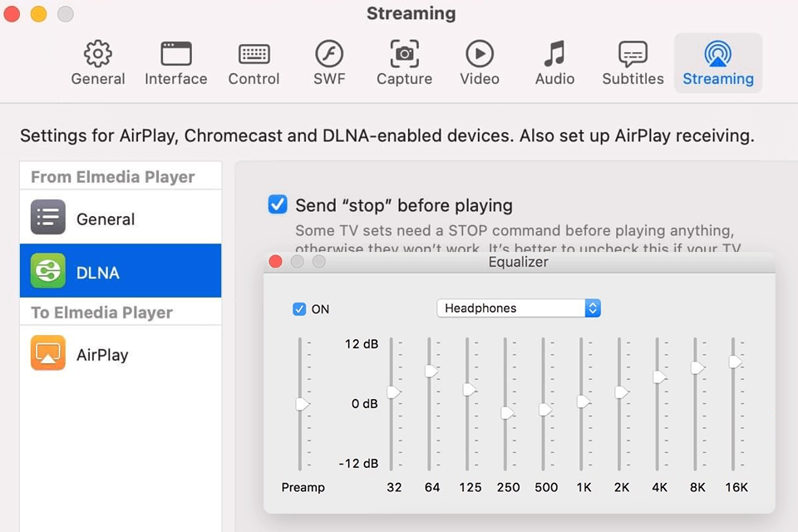The height and width of the screenshot is (532, 798).
Task: Click the Equalizer window title
Action: click(518, 262)
